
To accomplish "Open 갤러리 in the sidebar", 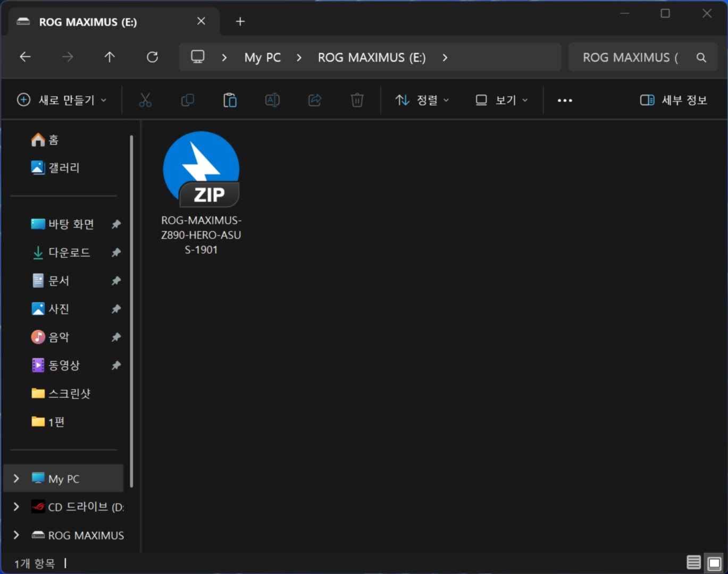I will (55, 168).
